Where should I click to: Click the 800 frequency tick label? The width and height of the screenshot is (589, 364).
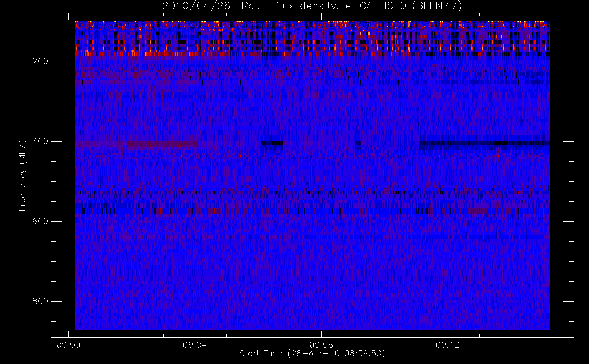click(40, 301)
